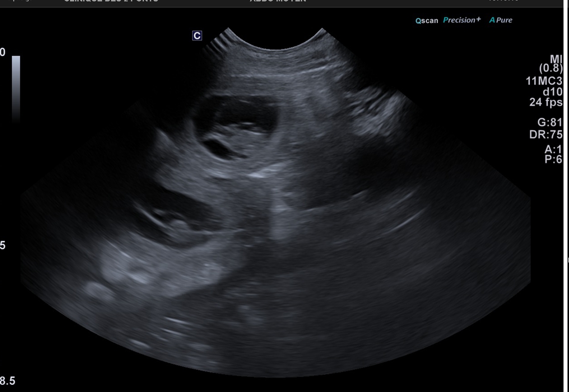Image resolution: width=569 pixels, height=392 pixels.
Task: Click the clinic name in header
Action: pos(111,1)
